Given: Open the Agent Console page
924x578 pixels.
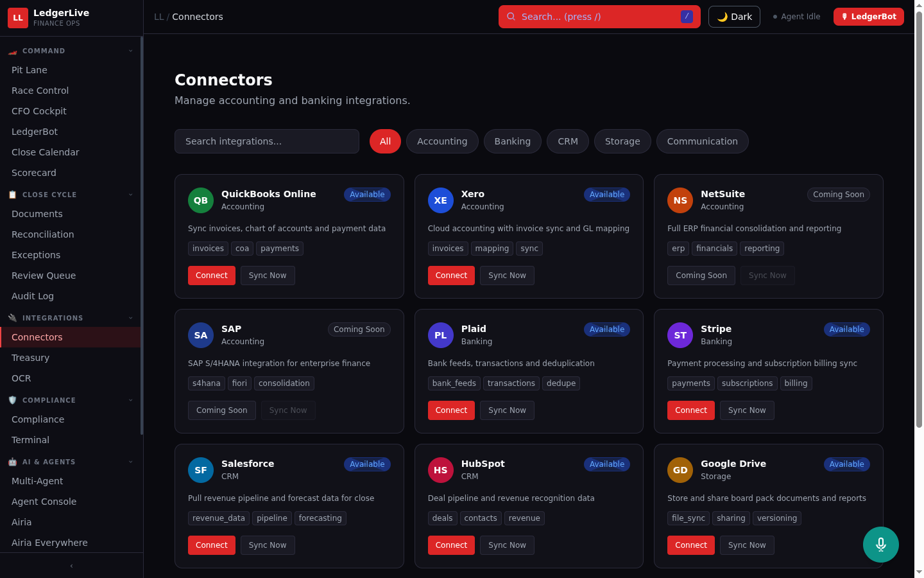Looking at the screenshot, I should coord(71,502).
